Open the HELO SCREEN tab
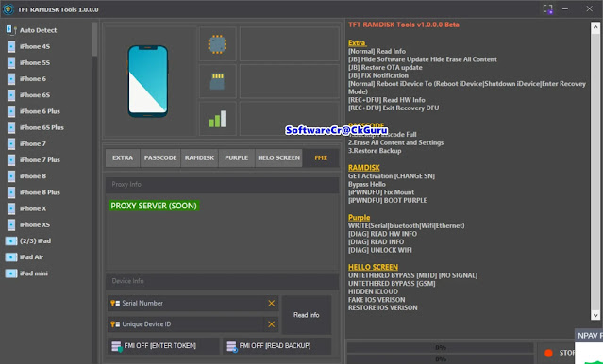Viewport: 603px width, 364px height. (x=278, y=158)
